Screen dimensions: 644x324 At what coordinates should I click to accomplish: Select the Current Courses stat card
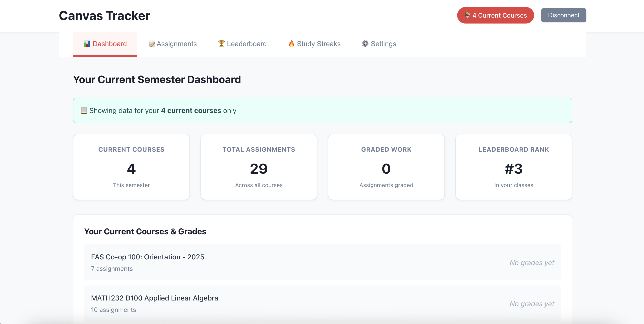(x=131, y=167)
